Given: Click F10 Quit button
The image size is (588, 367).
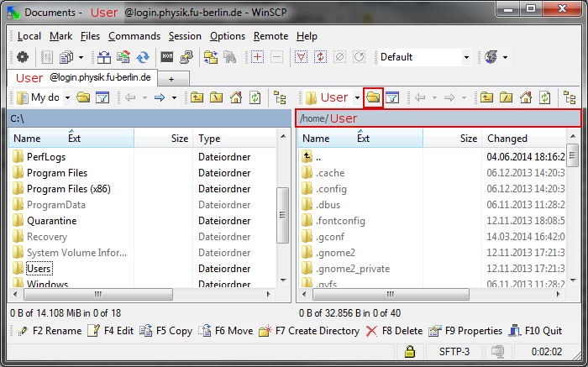Looking at the screenshot, I should 535,331.
